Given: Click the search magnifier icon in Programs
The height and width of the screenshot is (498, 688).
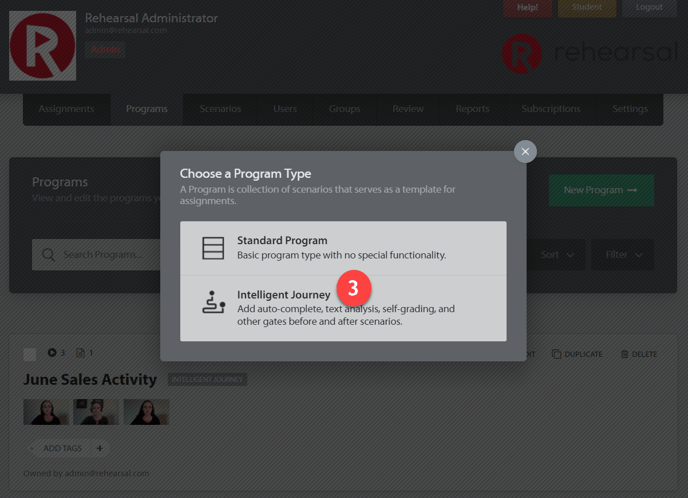Looking at the screenshot, I should (48, 255).
